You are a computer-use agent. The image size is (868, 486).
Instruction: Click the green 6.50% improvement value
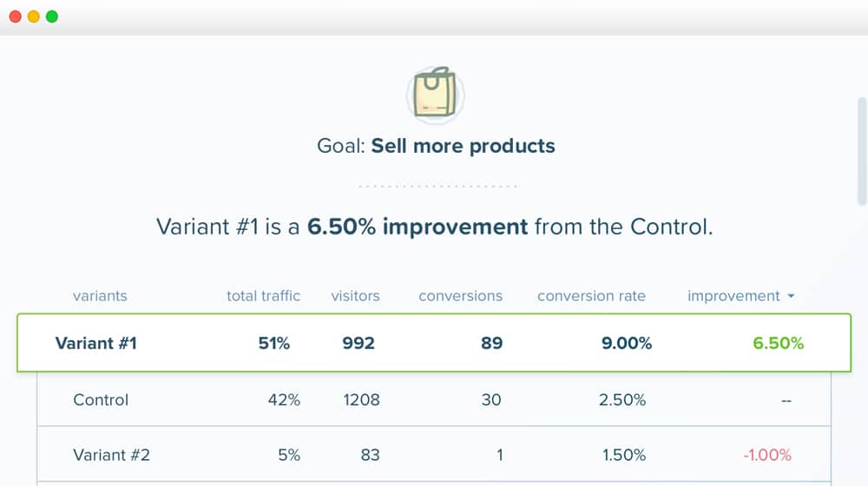[778, 343]
